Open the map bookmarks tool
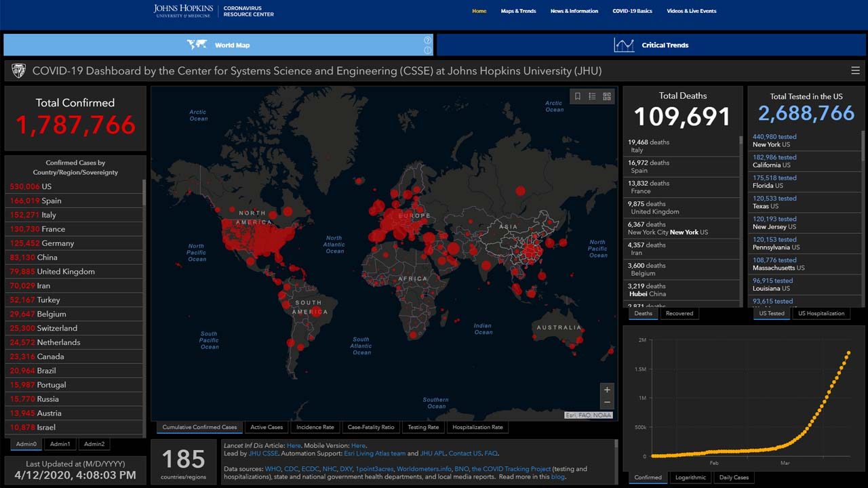The image size is (868, 488). [x=578, y=96]
